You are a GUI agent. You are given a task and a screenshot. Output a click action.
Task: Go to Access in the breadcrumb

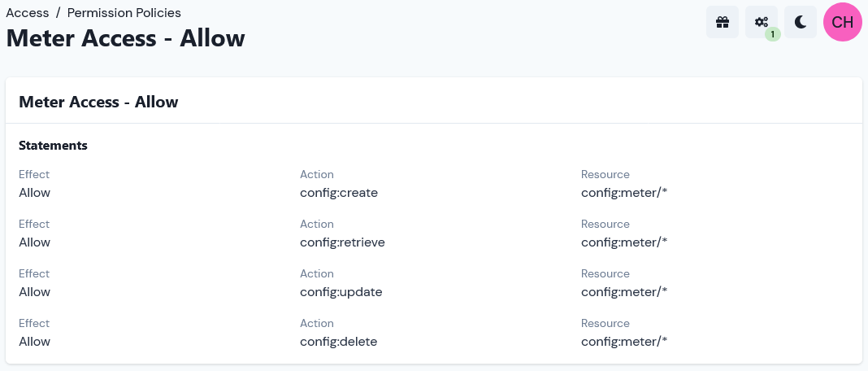27,12
